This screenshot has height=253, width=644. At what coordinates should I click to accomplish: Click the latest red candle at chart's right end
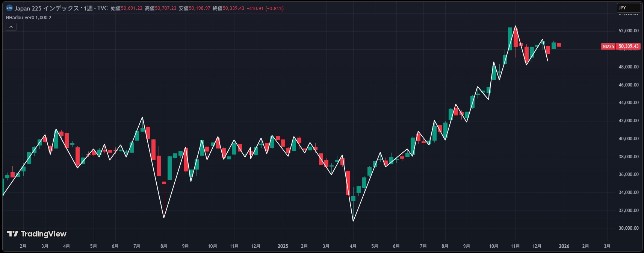click(559, 45)
